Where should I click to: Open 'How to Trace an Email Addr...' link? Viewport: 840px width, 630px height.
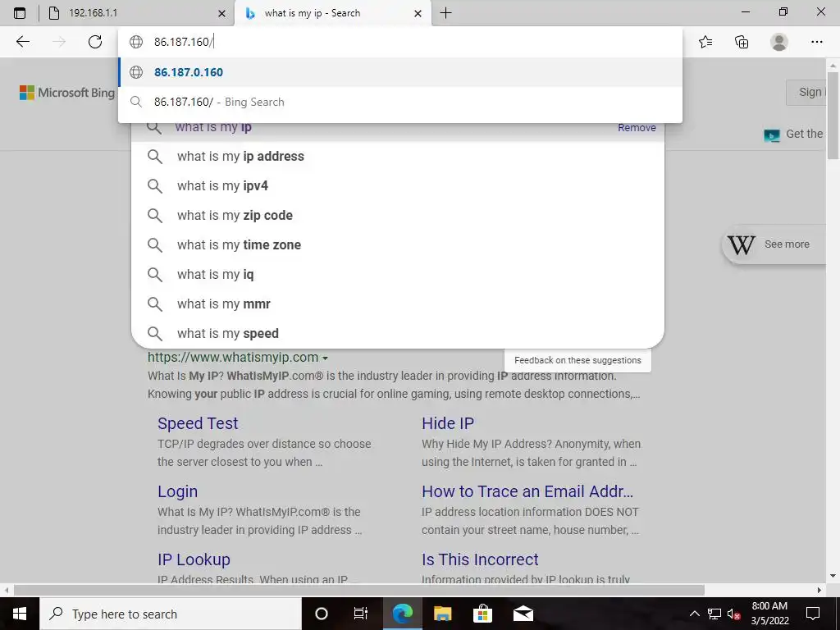coord(527,491)
